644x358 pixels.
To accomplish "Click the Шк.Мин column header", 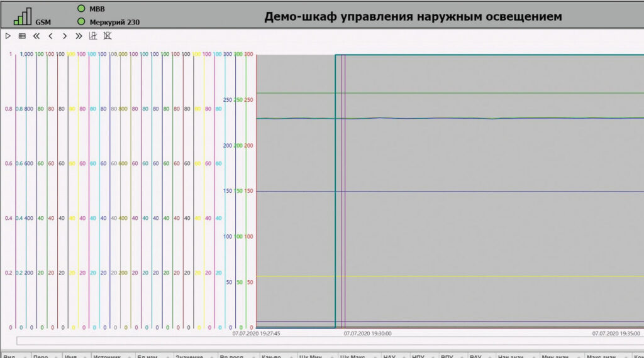I will (312, 355).
